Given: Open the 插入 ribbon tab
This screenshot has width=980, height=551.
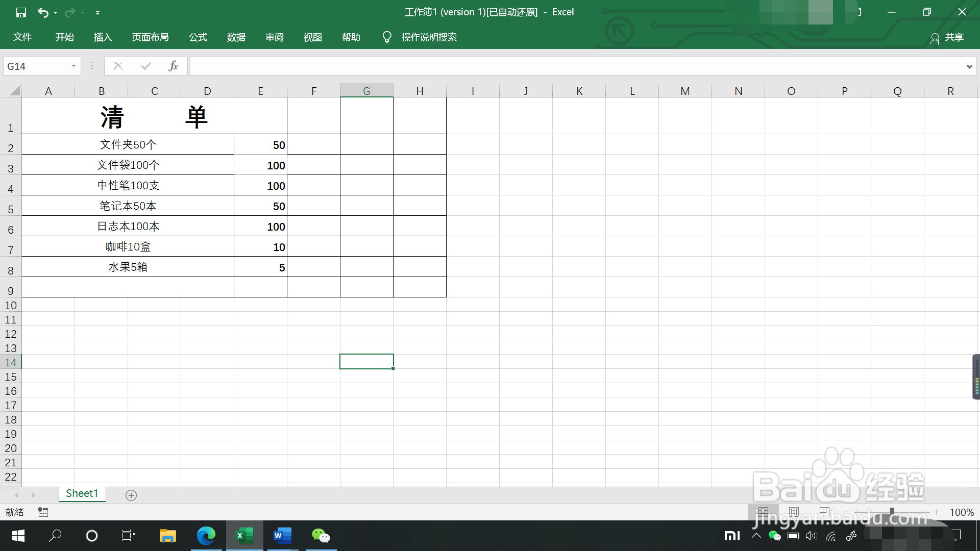Looking at the screenshot, I should pos(103,37).
